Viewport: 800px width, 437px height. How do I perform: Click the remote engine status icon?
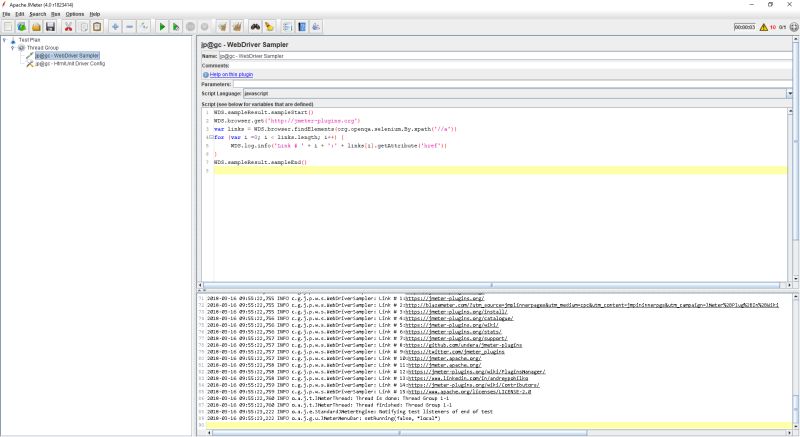click(x=794, y=27)
